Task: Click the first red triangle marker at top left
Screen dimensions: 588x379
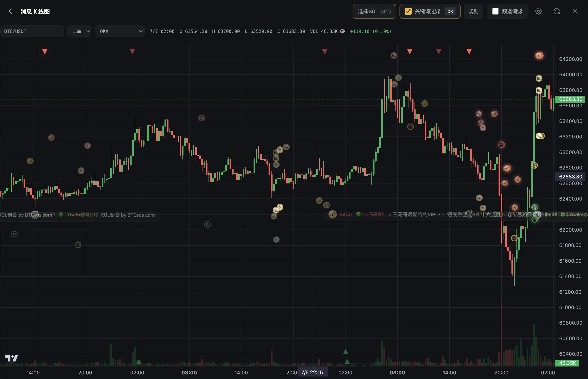Action: (45, 51)
